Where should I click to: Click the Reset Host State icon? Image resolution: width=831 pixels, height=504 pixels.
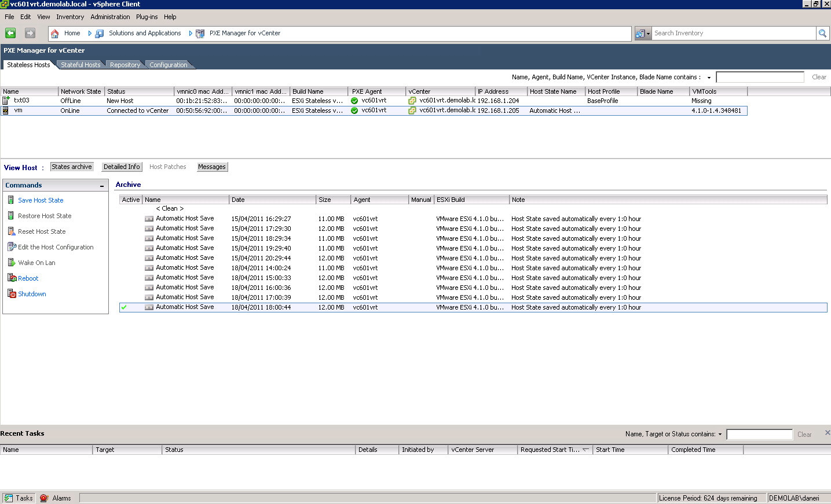(x=11, y=231)
